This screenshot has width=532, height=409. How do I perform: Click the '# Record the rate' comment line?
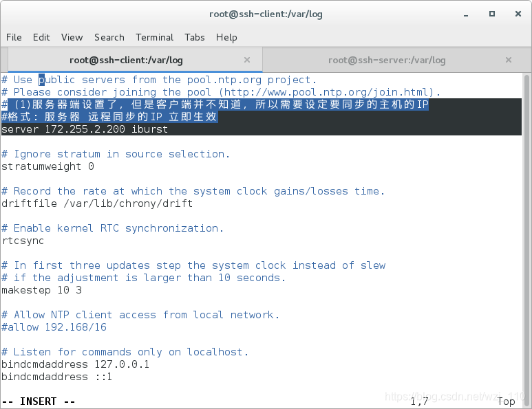(193, 191)
